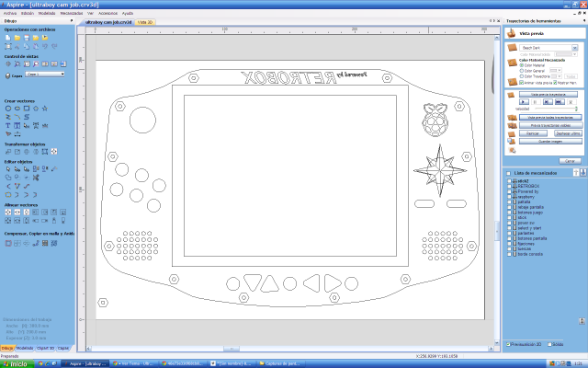Select the 'Color Material' radio button
The width and height of the screenshot is (588, 368).
pyautogui.click(x=521, y=65)
